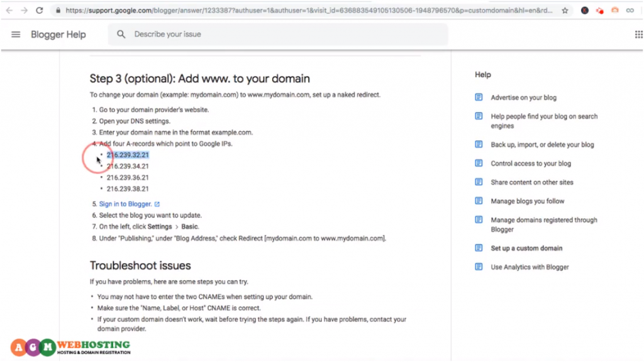Click the step about checking Redirect under Publishing

point(242,238)
